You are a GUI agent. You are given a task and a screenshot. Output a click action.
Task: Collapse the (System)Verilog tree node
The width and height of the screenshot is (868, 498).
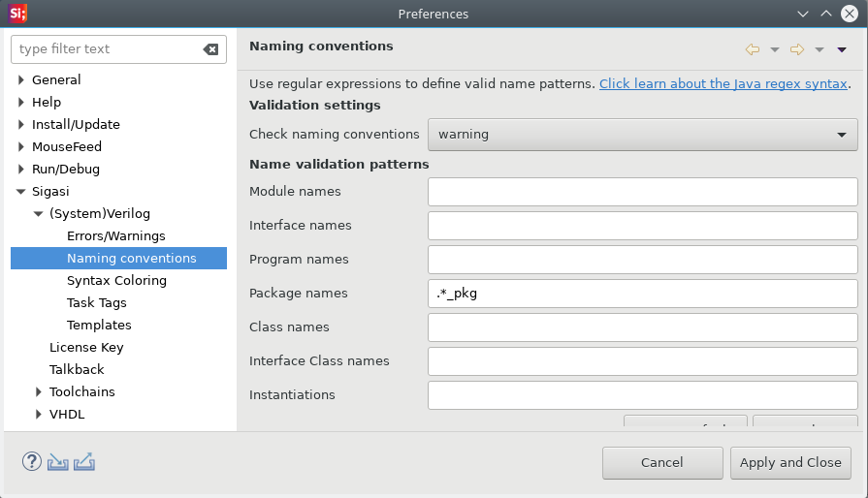point(38,213)
